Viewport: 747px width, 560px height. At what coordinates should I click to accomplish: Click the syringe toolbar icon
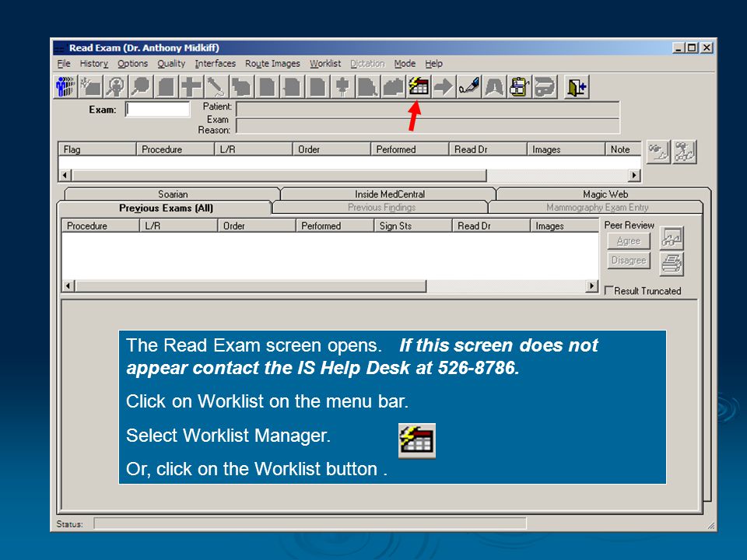(x=216, y=87)
